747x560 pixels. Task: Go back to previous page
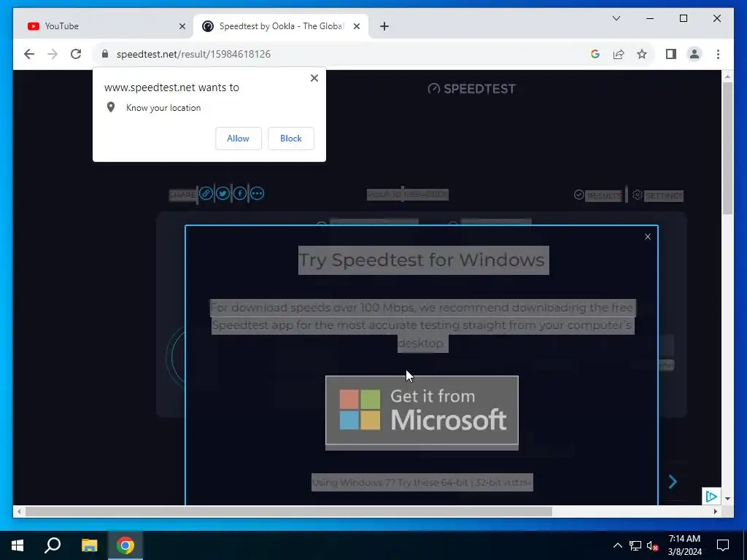click(x=29, y=54)
